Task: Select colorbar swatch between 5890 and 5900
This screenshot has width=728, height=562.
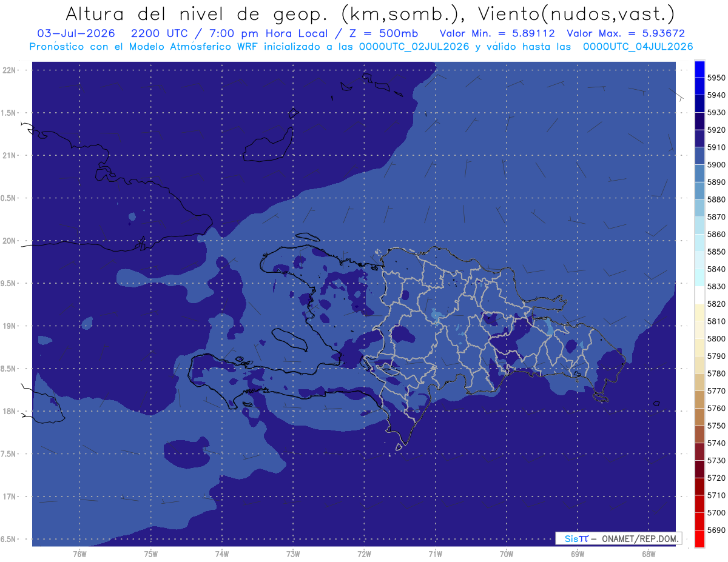Action: pyautogui.click(x=699, y=173)
